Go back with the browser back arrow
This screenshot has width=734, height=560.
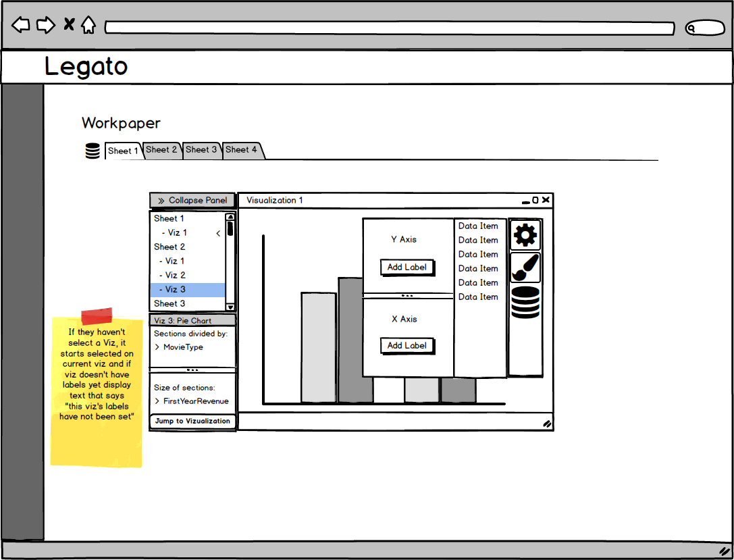pyautogui.click(x=21, y=24)
